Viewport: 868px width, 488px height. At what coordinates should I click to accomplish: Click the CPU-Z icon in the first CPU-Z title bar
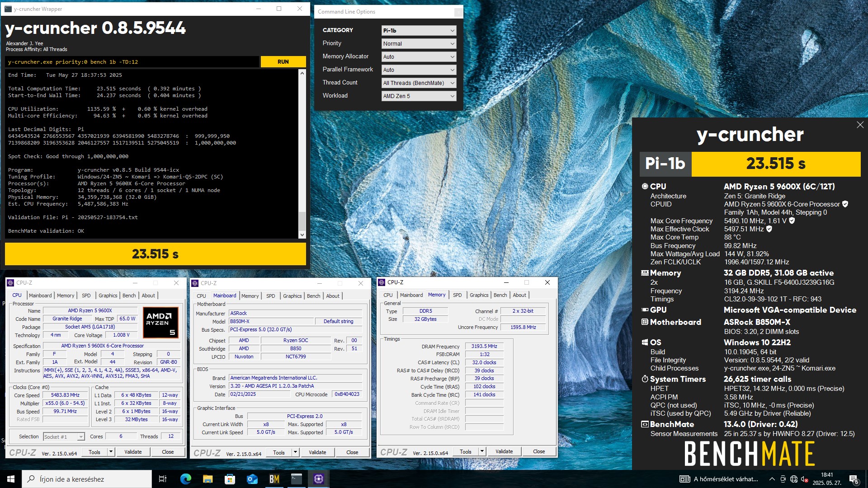pyautogui.click(x=10, y=283)
